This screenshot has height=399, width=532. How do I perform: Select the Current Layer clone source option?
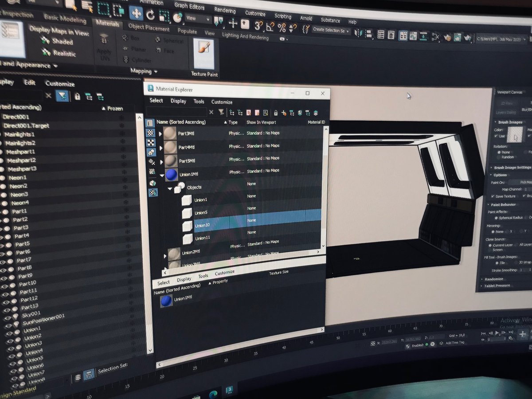[x=490, y=245]
